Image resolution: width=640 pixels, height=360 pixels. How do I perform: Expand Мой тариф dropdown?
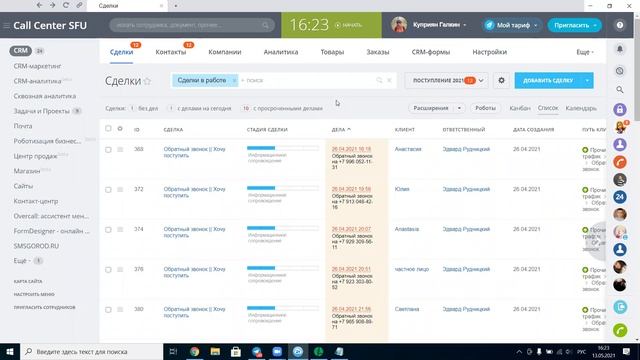[x=536, y=25]
